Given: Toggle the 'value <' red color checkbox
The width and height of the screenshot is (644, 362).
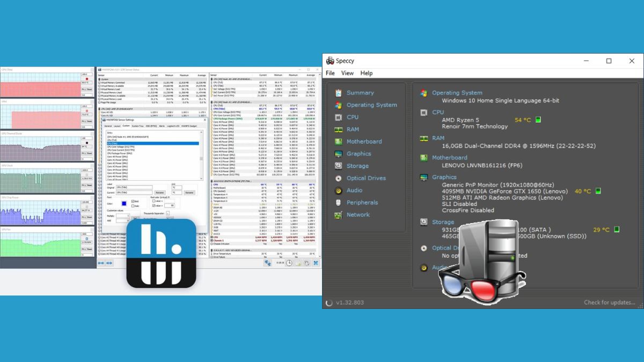Looking at the screenshot, I should click(153, 201).
